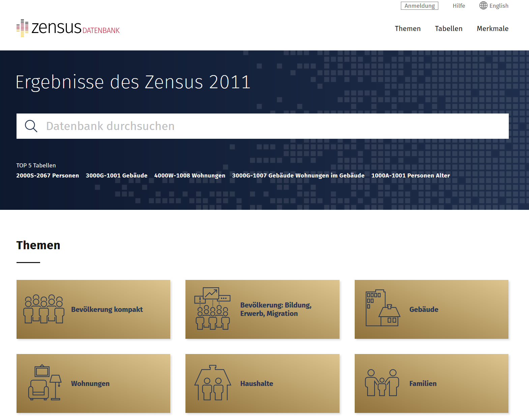Open table 4000W-1008 Wohnungen
Viewport: 529px width, 420px height.
click(x=189, y=175)
